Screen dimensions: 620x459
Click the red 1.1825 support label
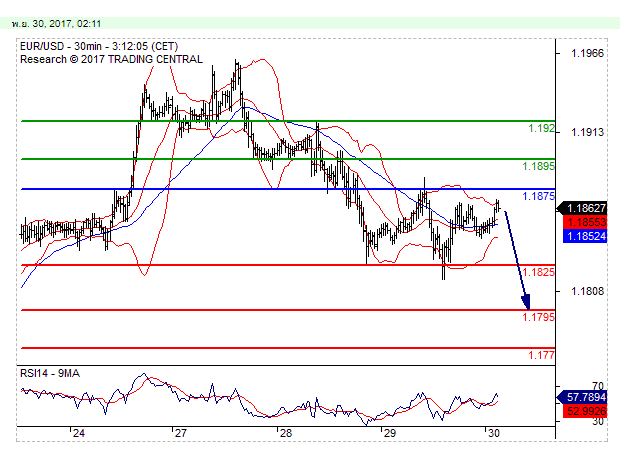coord(538,272)
